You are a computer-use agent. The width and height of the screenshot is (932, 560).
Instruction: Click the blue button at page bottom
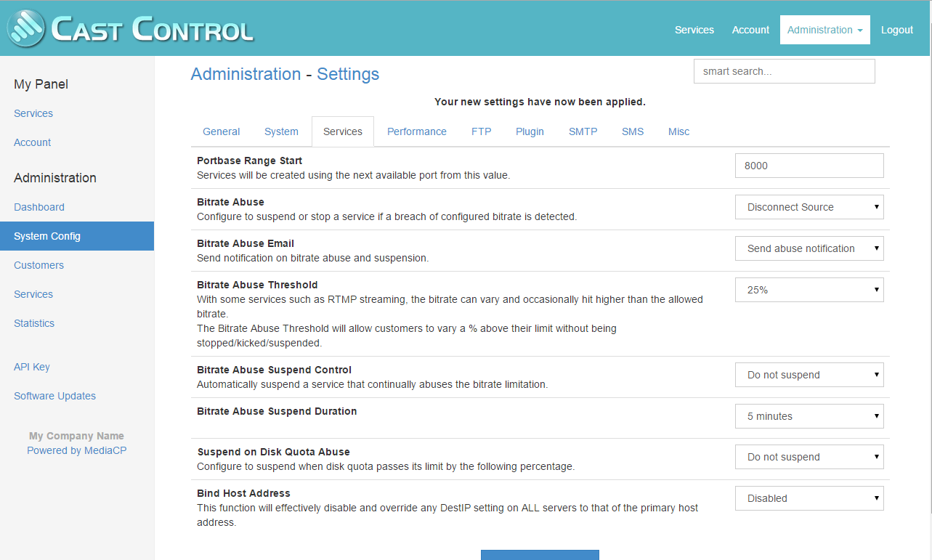tap(540, 555)
